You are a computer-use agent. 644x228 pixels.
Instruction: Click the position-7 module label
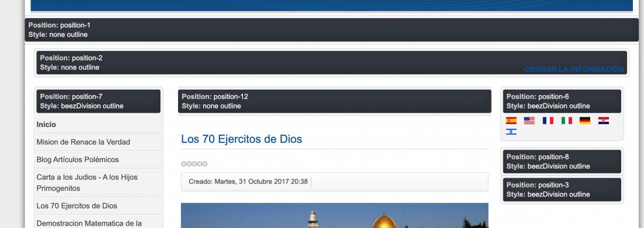[x=98, y=101]
